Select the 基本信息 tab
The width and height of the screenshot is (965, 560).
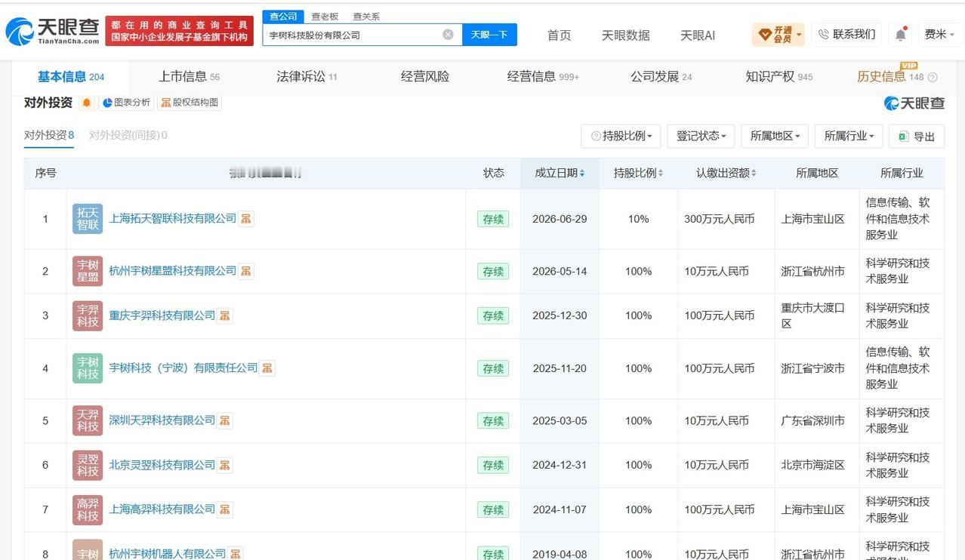71,77
